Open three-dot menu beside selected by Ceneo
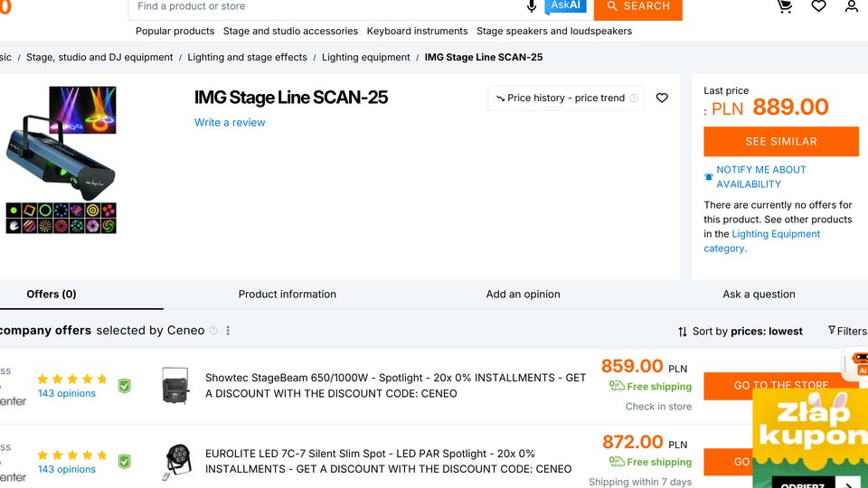 [228, 331]
